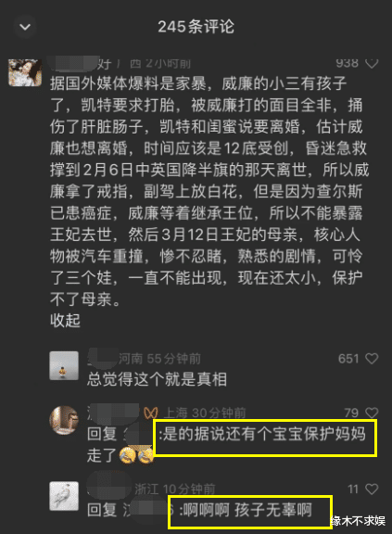Open the Henan commenter's avatar

click(64, 365)
